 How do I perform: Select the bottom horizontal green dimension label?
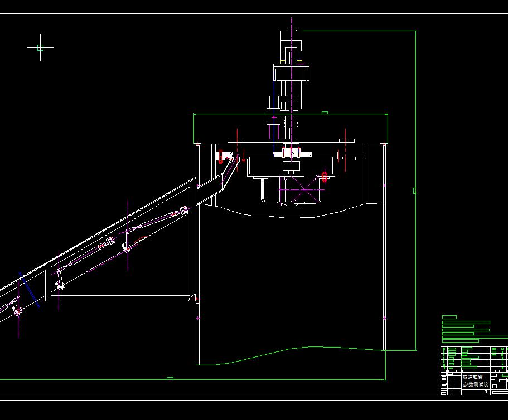pyautogui.click(x=170, y=378)
